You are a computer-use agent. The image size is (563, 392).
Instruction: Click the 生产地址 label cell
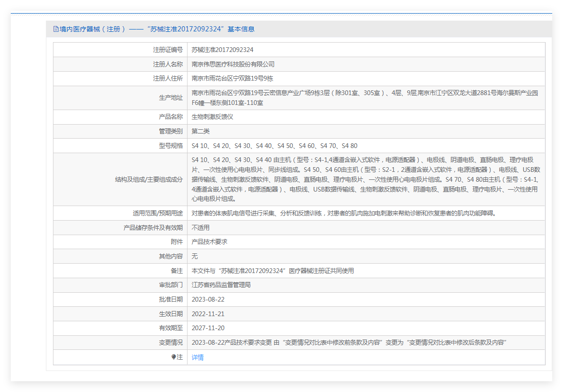[x=120, y=98]
